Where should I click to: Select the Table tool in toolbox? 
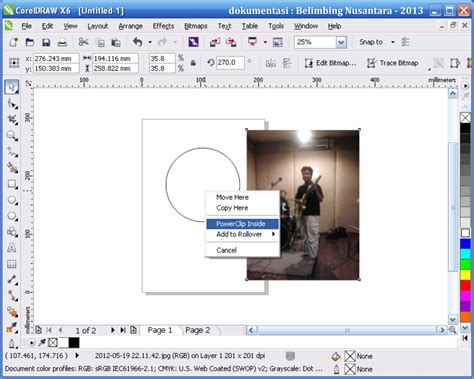click(x=12, y=264)
